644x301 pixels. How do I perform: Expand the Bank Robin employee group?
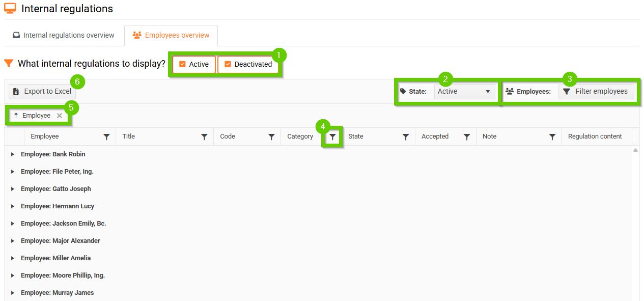click(x=13, y=154)
